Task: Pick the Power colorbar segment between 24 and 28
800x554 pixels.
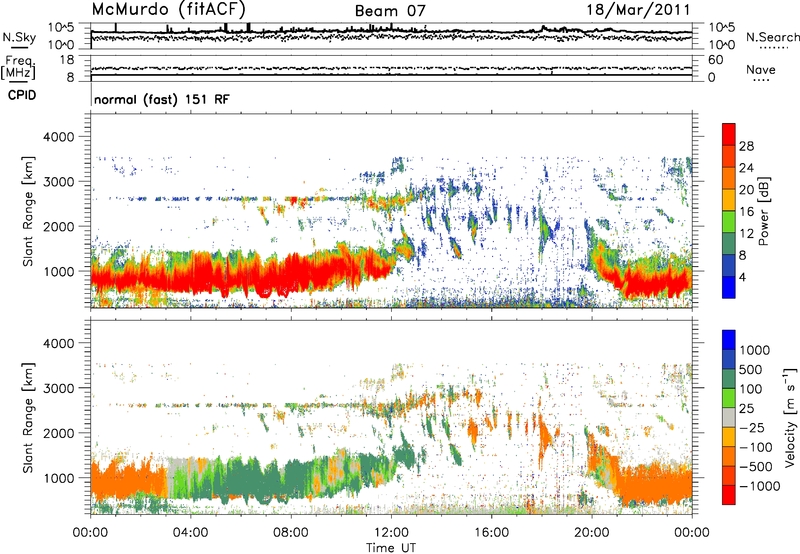Action: point(729,156)
